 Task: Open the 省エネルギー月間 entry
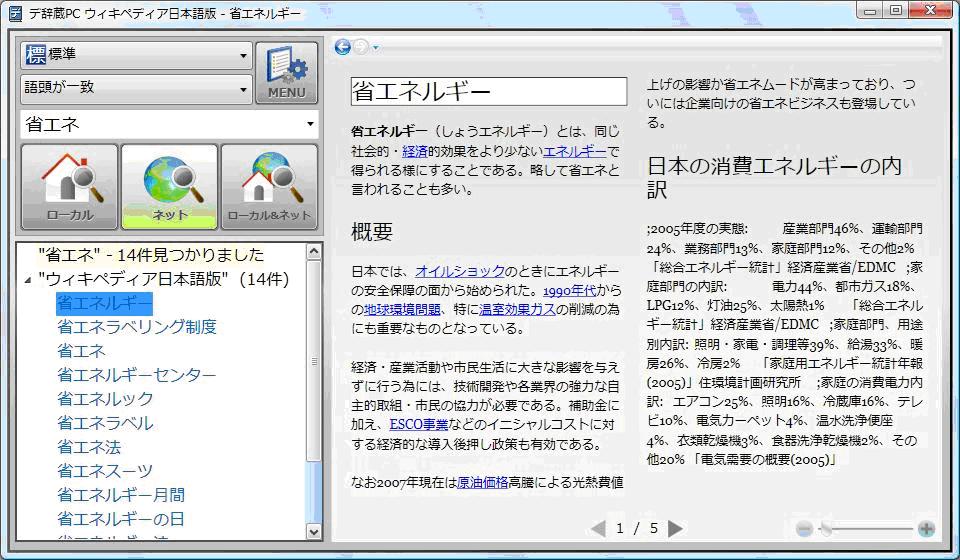121,495
